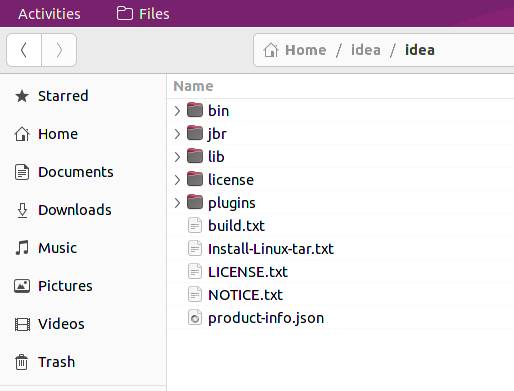Click the document icon beside Documents
The width and height of the screenshot is (514, 391).
click(x=22, y=172)
